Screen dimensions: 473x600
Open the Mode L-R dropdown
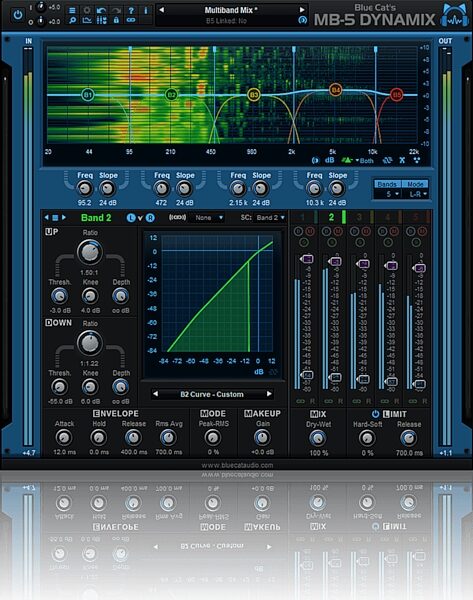coord(414,194)
